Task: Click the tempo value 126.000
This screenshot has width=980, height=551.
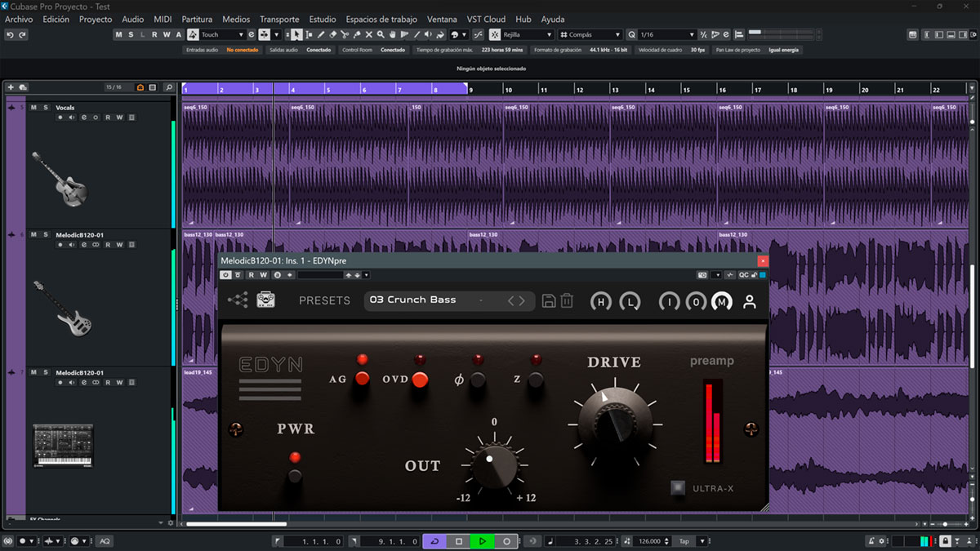Action: coord(652,541)
